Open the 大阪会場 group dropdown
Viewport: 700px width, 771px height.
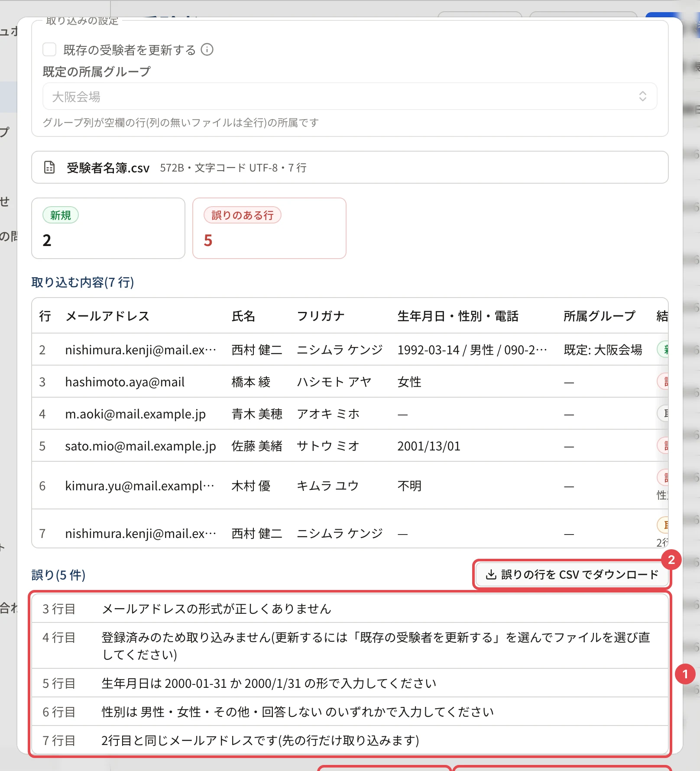point(350,96)
